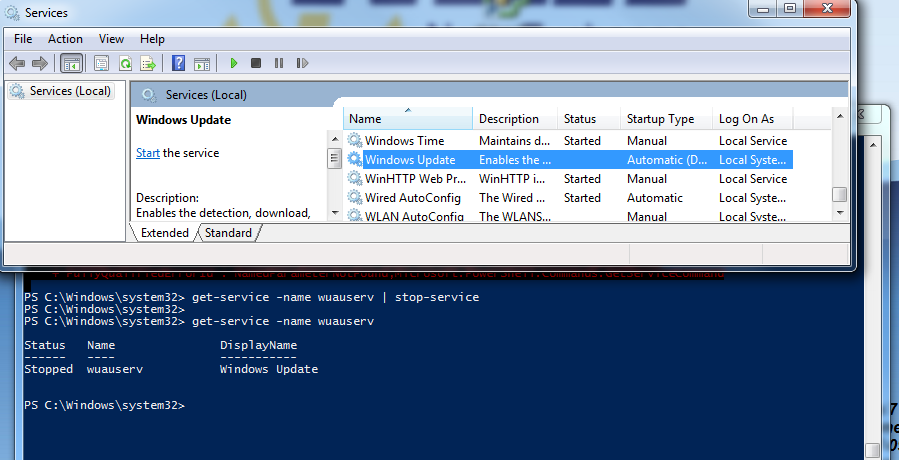
Task: Click the Stopped status in PowerShell output
Action: point(48,369)
